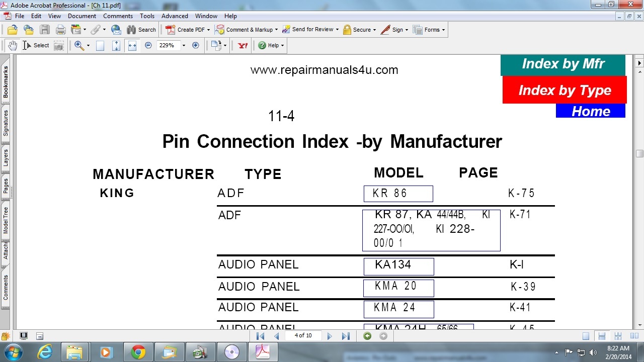
Task: Select the Hand tool
Action: click(13, 45)
